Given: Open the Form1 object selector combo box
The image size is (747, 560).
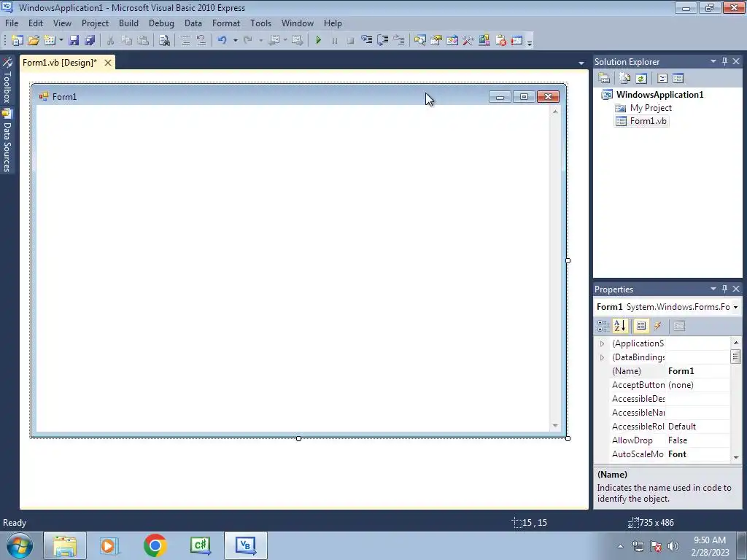Looking at the screenshot, I should coord(667,307).
